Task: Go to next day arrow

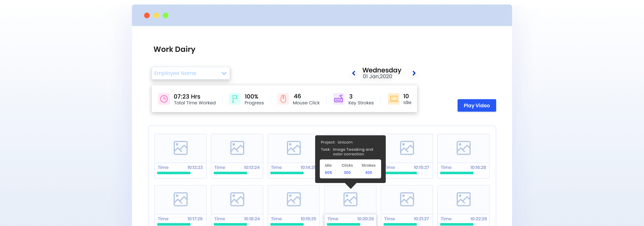Action: click(x=414, y=73)
